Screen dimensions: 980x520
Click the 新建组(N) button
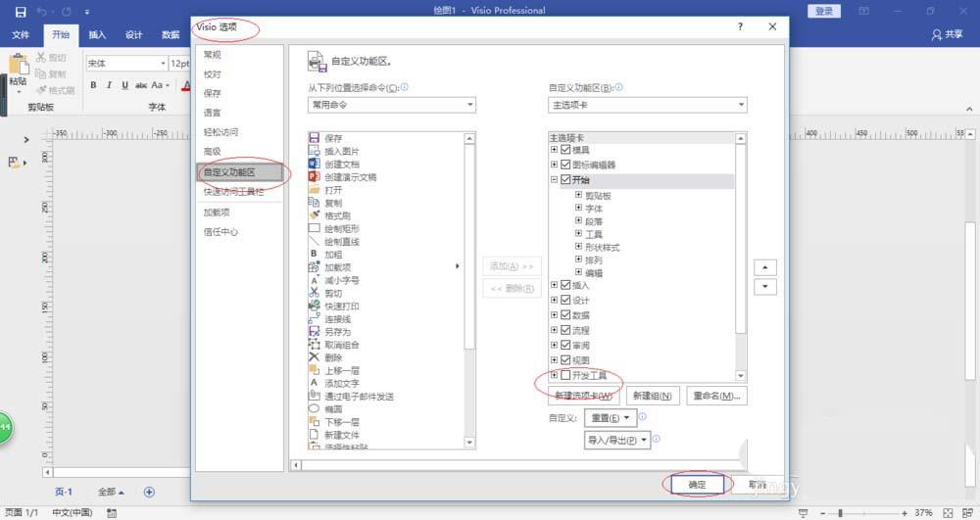(653, 396)
